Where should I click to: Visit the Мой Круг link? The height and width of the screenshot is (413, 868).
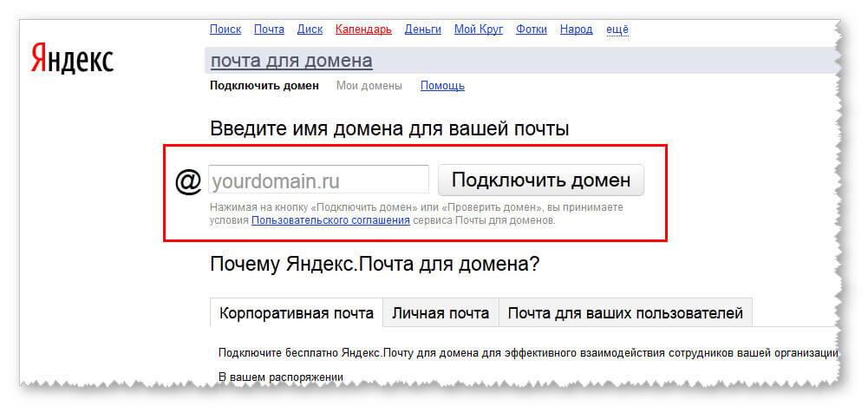479,29
